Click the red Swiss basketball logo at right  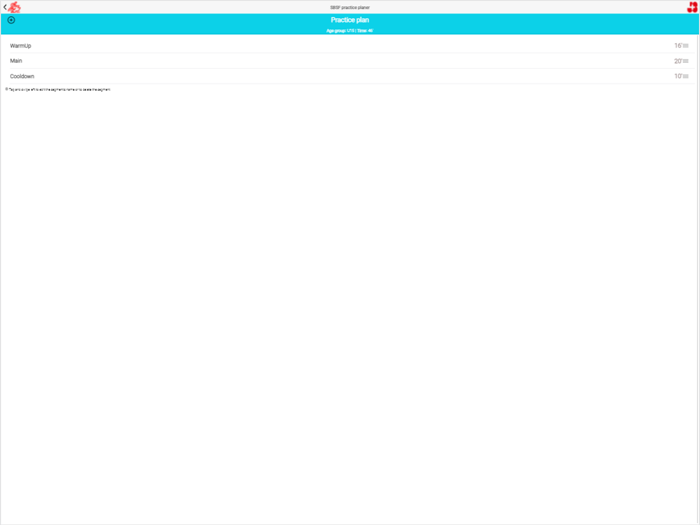point(692,7)
